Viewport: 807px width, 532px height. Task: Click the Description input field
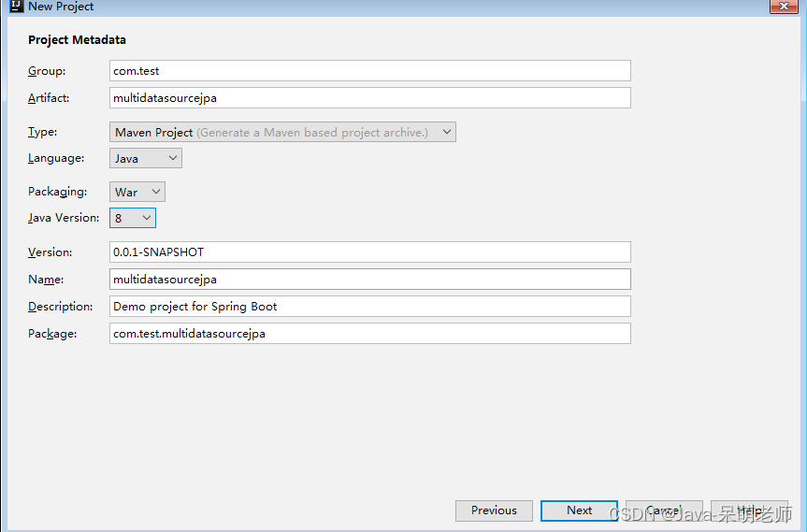(x=370, y=306)
